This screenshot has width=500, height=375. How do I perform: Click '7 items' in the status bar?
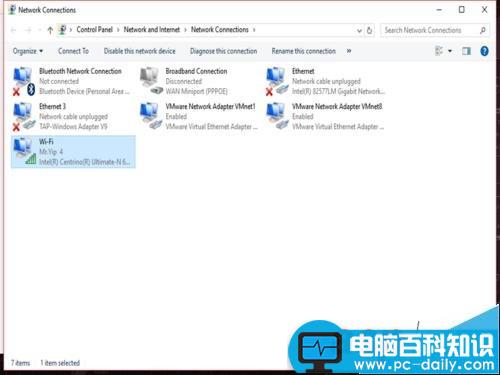tap(21, 363)
